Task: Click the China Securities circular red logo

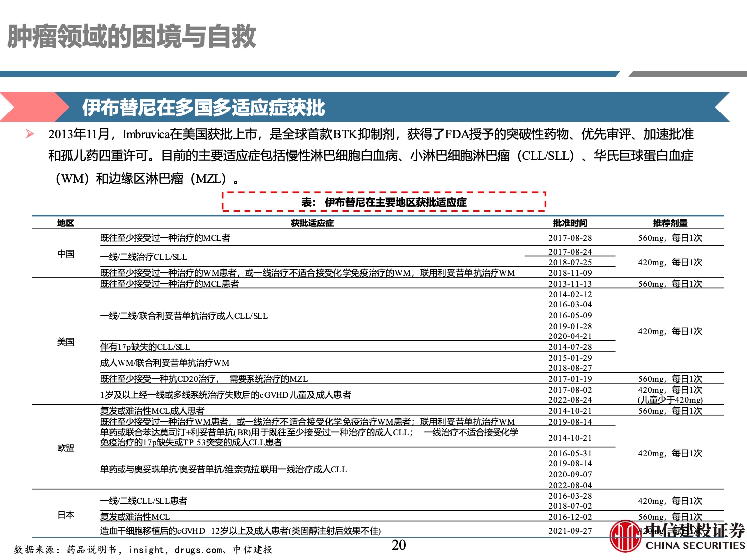Action: pyautogui.click(x=625, y=536)
